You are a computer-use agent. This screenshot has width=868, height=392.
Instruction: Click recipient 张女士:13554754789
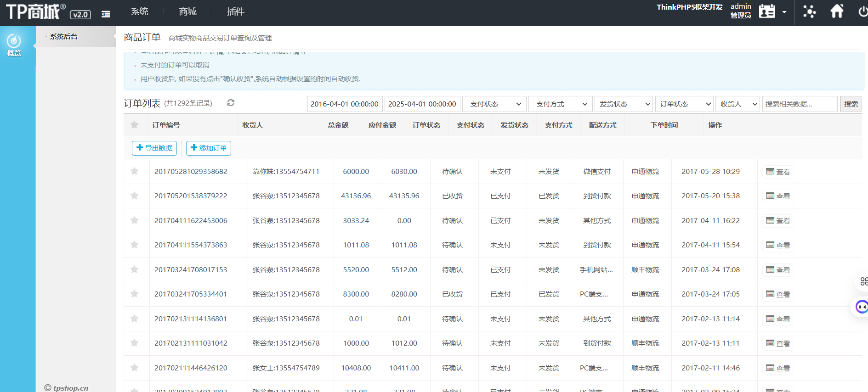pyautogui.click(x=286, y=368)
